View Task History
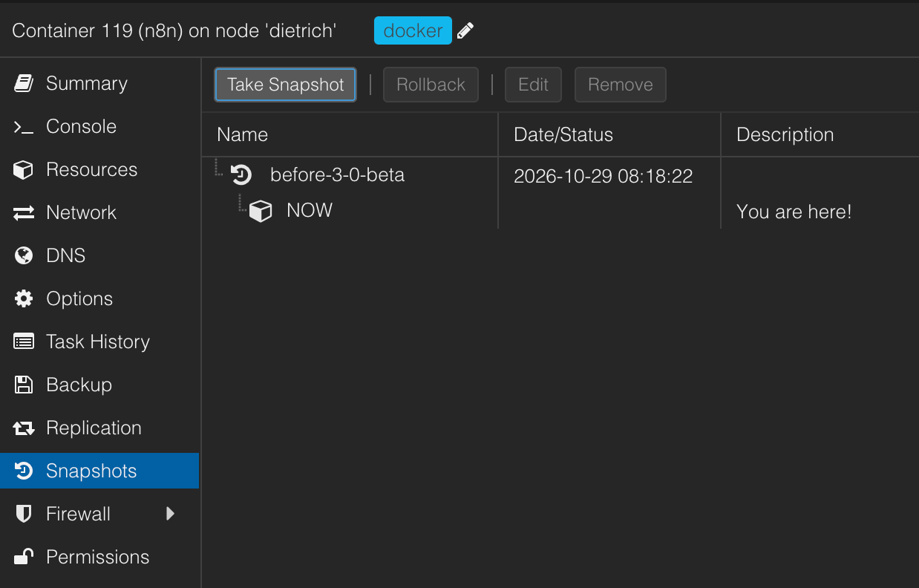919x588 pixels. coord(99,342)
